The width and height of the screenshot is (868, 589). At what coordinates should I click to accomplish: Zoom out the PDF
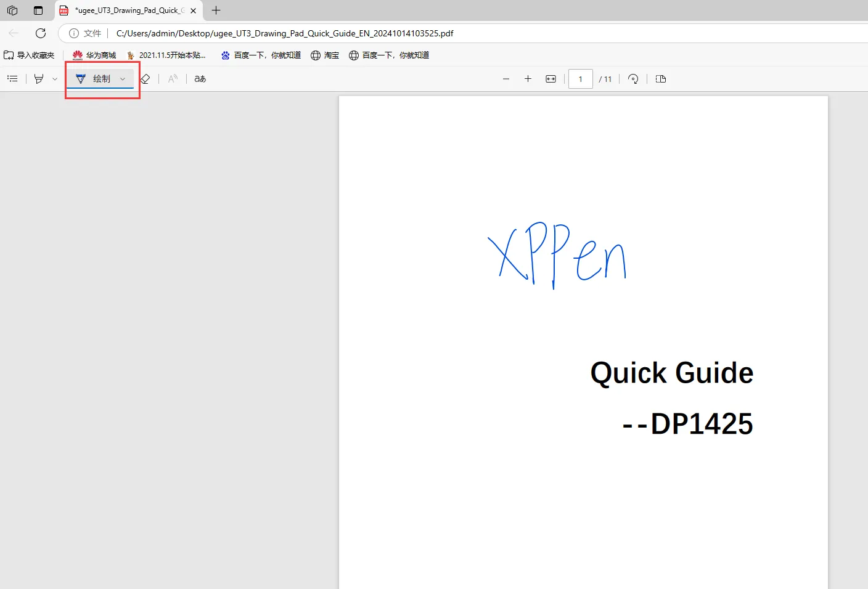tap(506, 79)
